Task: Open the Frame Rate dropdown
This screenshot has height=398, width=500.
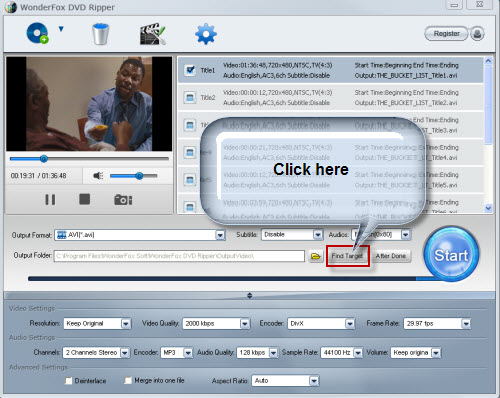Action: (437, 323)
